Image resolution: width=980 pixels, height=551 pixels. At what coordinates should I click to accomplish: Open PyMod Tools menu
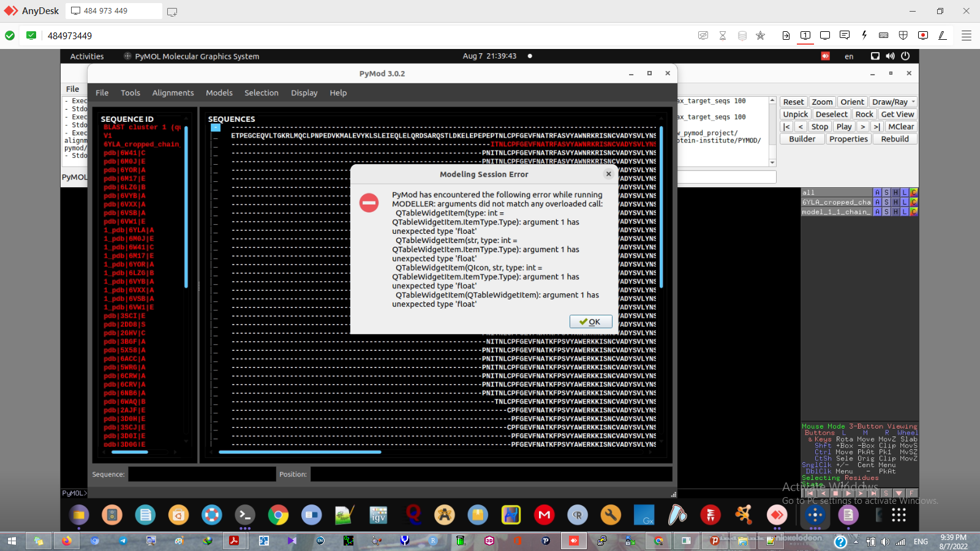(x=130, y=92)
